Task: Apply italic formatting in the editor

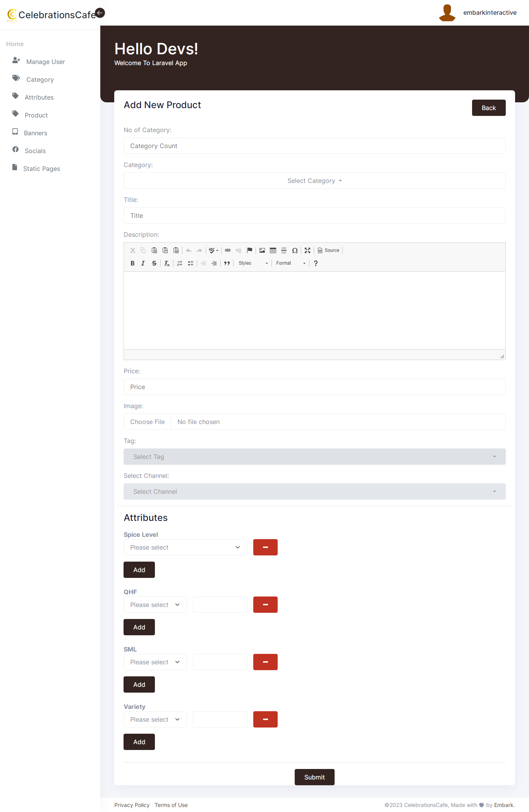Action: (x=143, y=263)
